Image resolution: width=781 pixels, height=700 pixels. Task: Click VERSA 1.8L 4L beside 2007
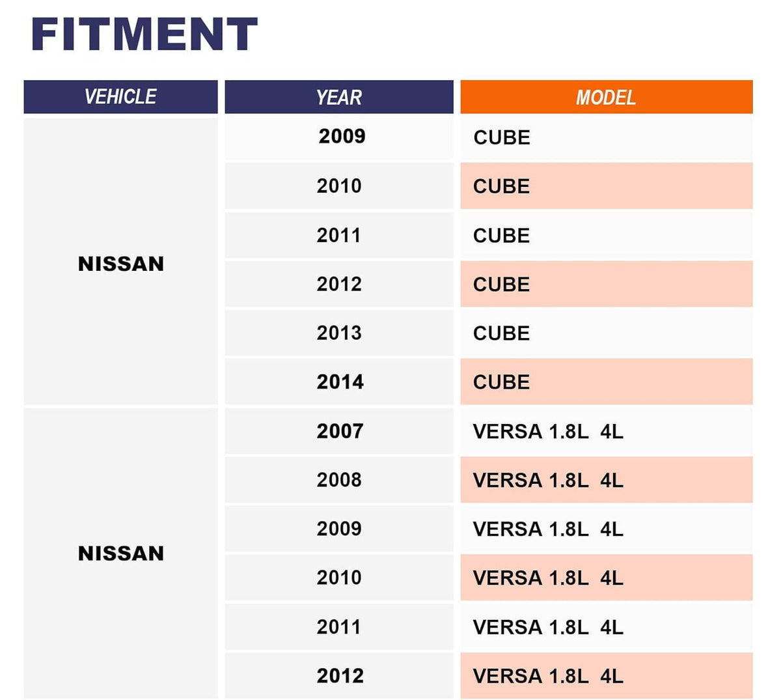pyautogui.click(x=548, y=431)
